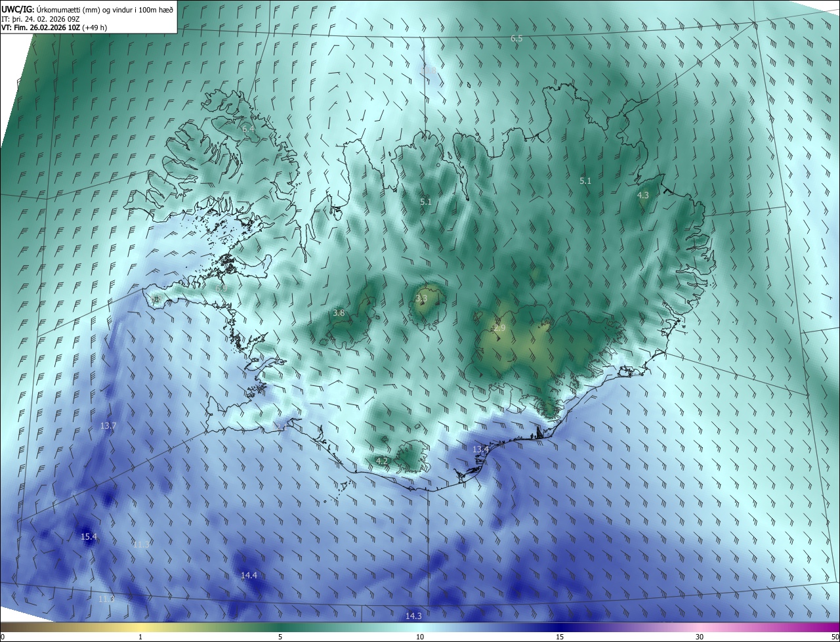
Task: Click the 4.3 value label
Action: [x=643, y=196]
